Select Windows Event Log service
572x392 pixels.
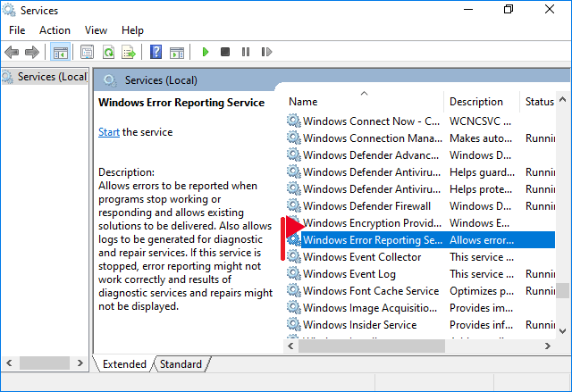pos(421,273)
